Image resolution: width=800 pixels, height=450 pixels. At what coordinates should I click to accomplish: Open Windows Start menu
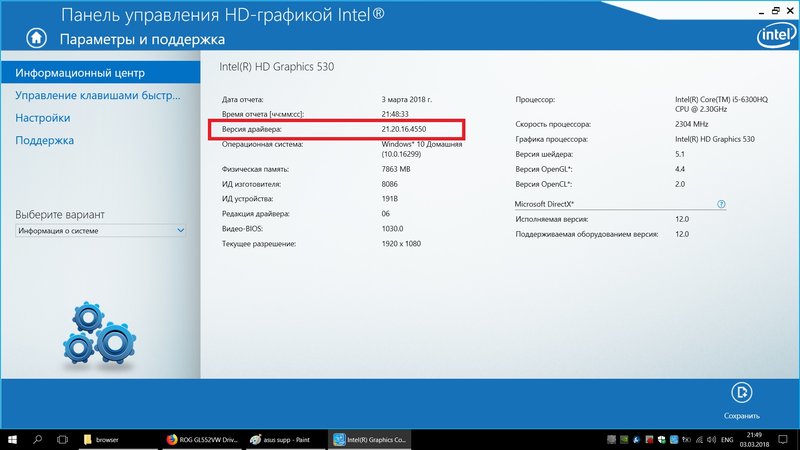[12, 440]
